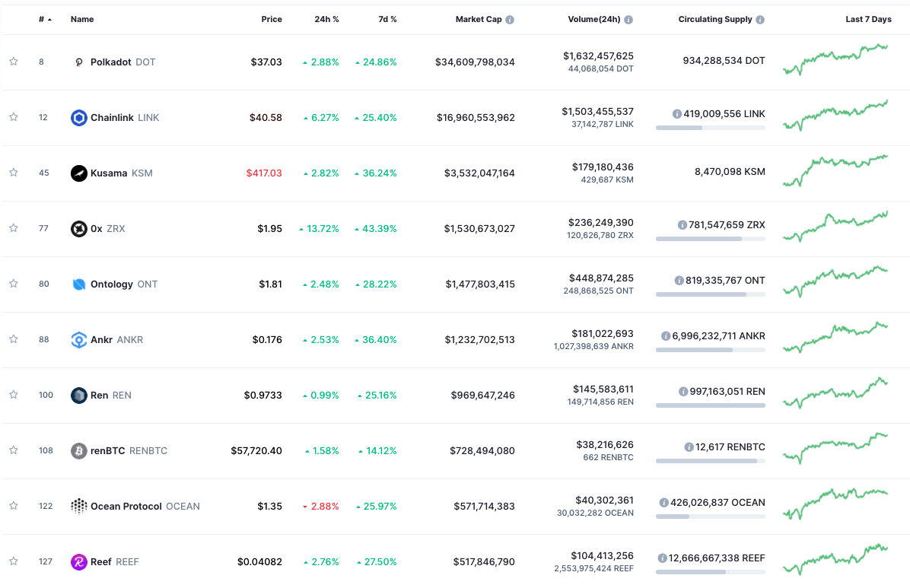Sort by Circulating Supply header text
Image resolution: width=910 pixels, height=588 pixels.
click(715, 19)
